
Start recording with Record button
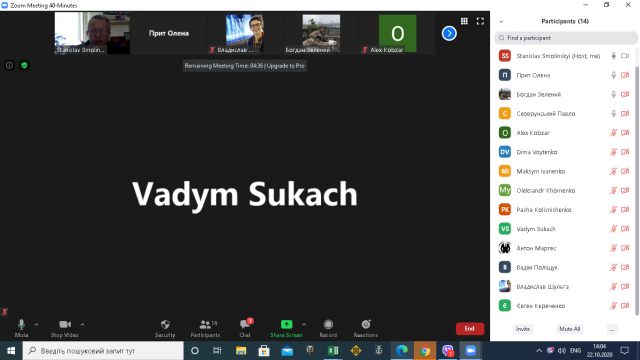[x=328, y=328]
